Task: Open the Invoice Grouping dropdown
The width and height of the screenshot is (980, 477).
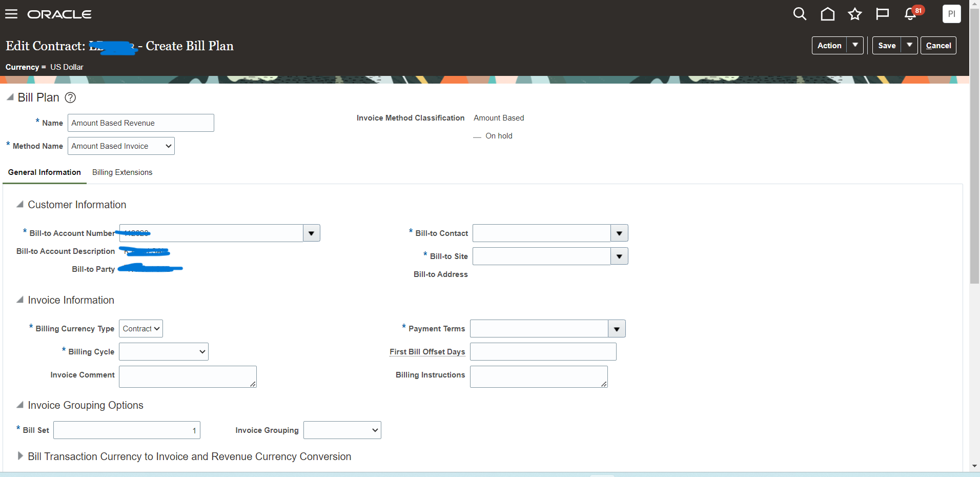Action: click(373, 430)
